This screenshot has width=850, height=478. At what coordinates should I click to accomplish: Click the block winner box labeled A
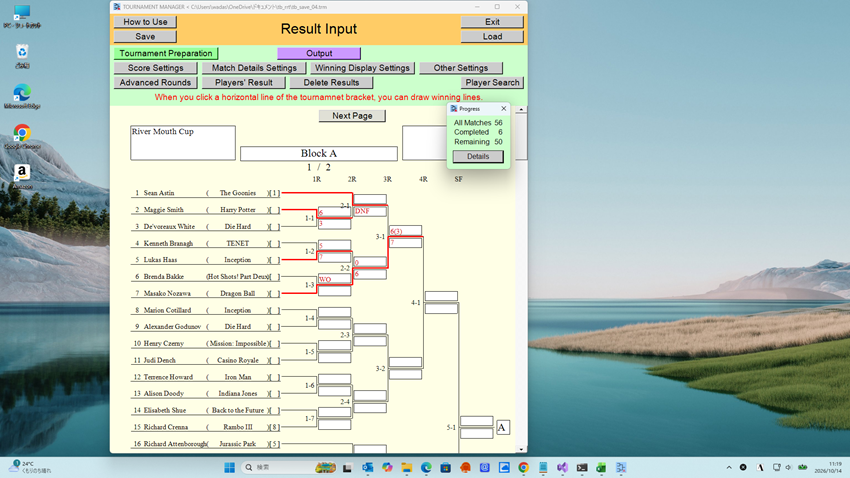pos(503,428)
